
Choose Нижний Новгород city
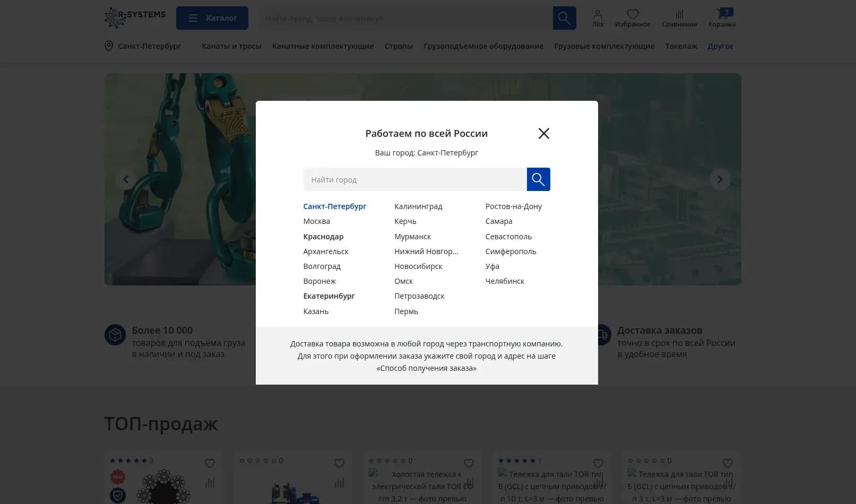[x=426, y=251]
